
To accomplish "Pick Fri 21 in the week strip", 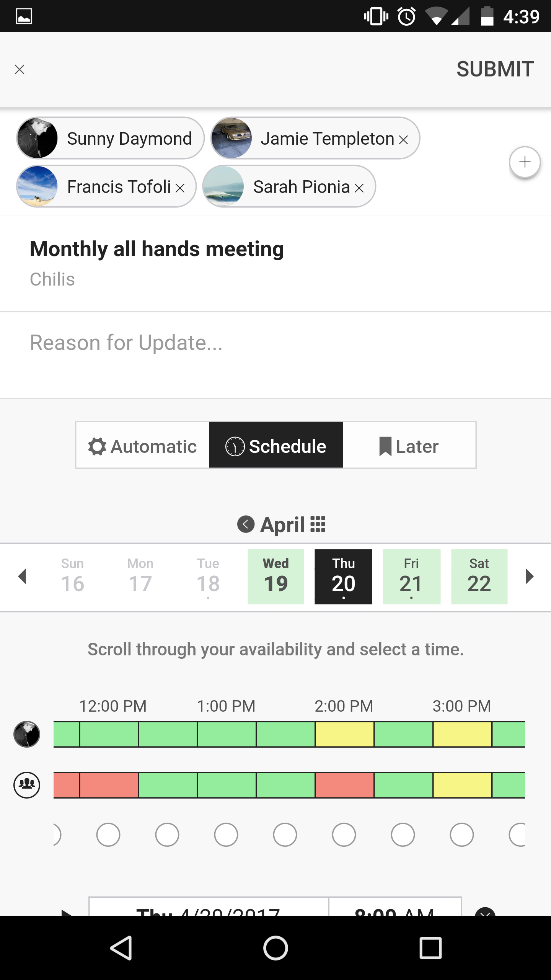I will pos(411,577).
